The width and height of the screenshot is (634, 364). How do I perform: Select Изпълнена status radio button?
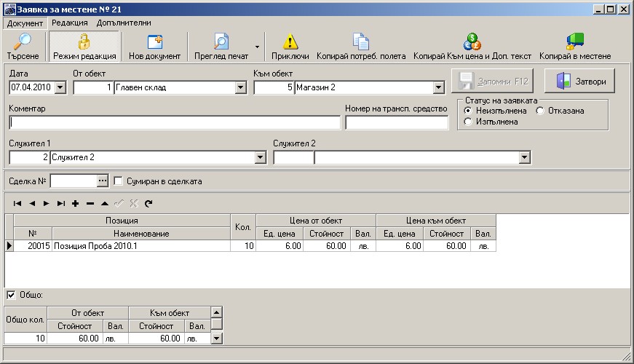(x=468, y=122)
